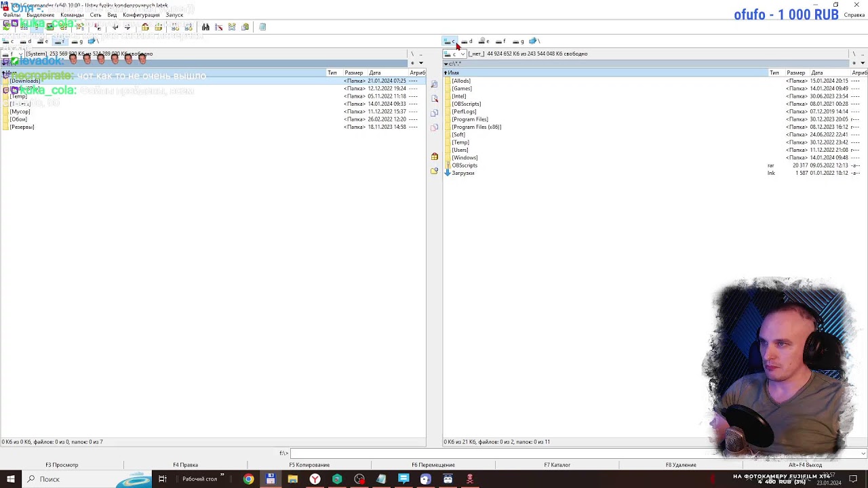This screenshot has width=868, height=488.
Task: Click the go forward arrow in toolbar
Action: [127, 27]
